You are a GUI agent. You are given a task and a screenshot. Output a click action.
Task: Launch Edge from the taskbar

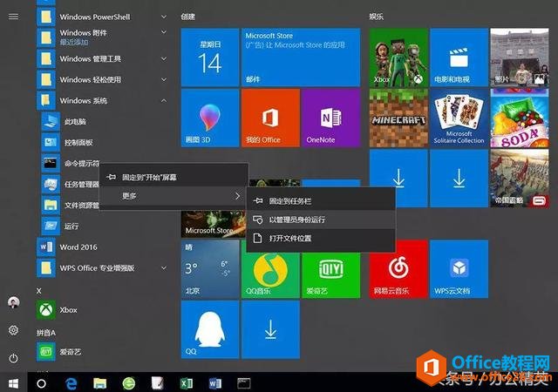click(x=71, y=383)
